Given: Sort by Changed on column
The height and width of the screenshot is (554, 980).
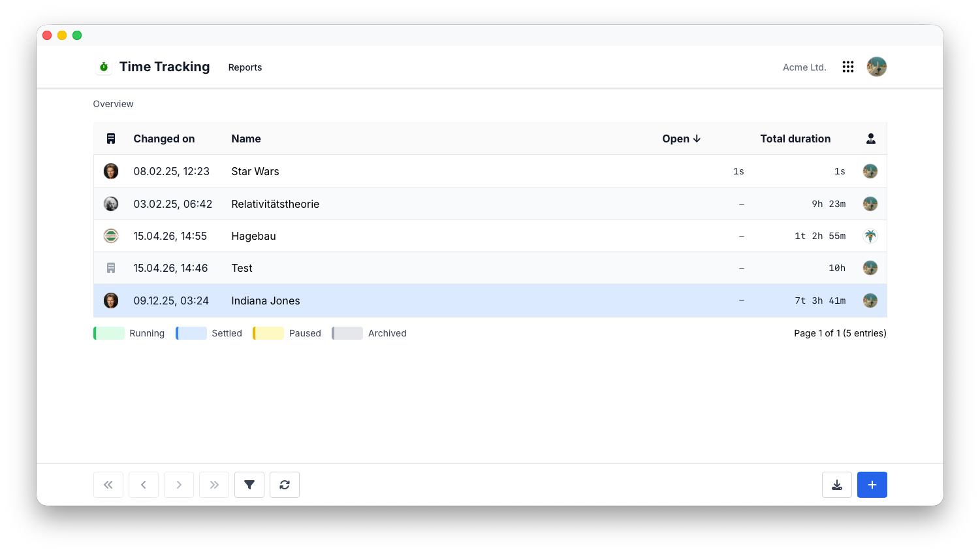Looking at the screenshot, I should pos(164,138).
